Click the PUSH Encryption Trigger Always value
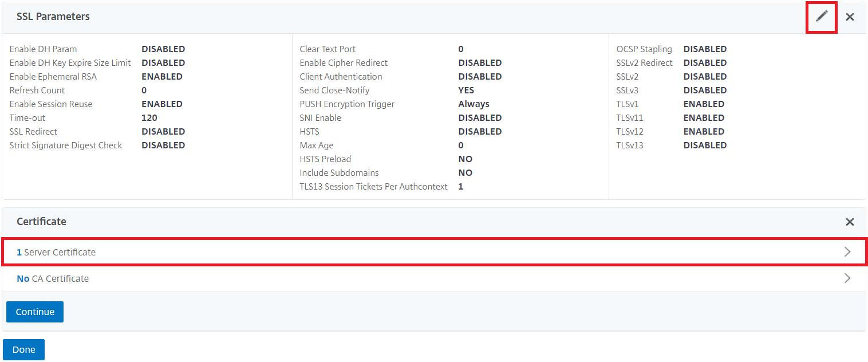This screenshot has width=868, height=362. 474,104
